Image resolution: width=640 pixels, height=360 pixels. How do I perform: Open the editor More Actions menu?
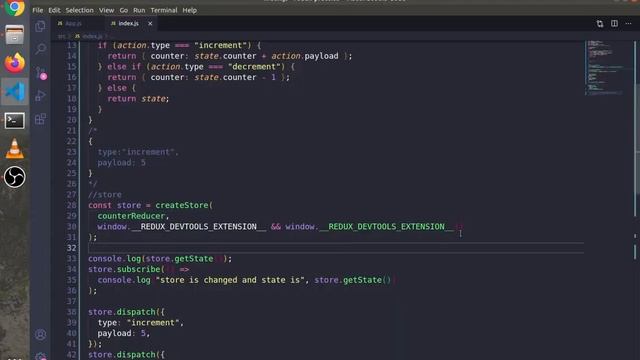(x=629, y=24)
